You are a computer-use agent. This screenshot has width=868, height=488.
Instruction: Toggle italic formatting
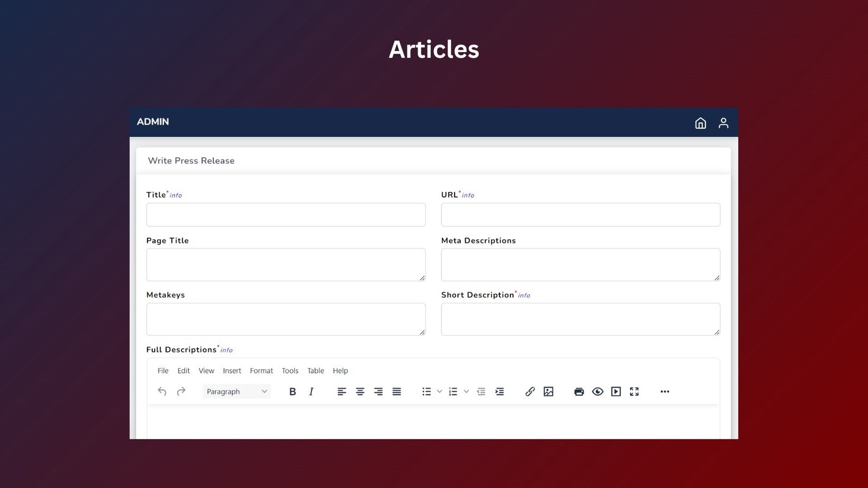point(311,391)
